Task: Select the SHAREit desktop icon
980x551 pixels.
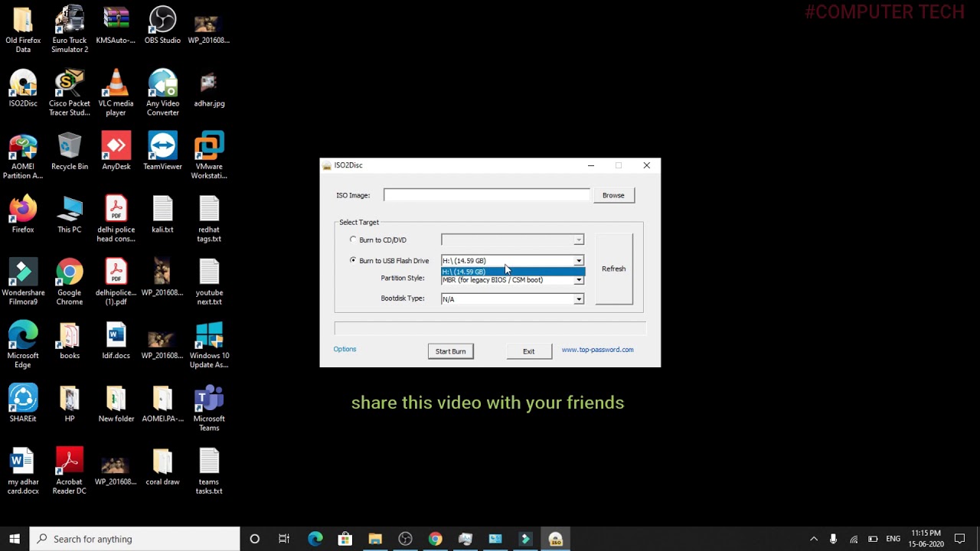Action: click(x=23, y=404)
